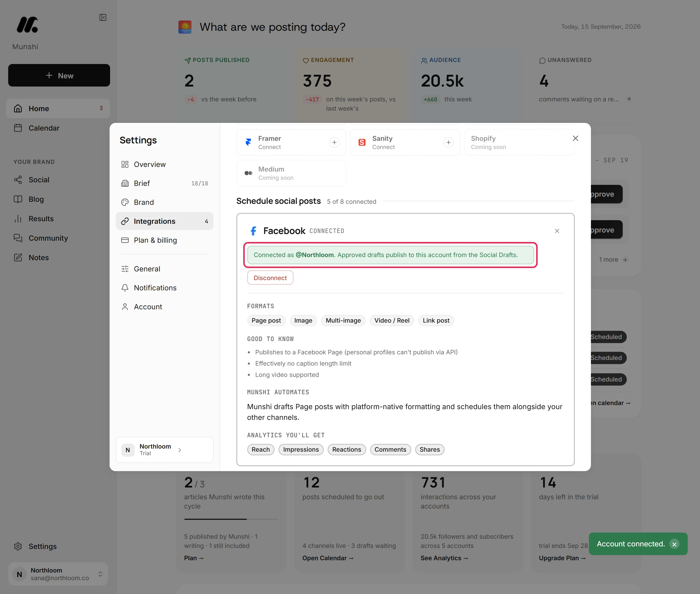Viewport: 700px width, 594px height.
Task: Click the @Northloom connected account text
Action: coord(315,255)
